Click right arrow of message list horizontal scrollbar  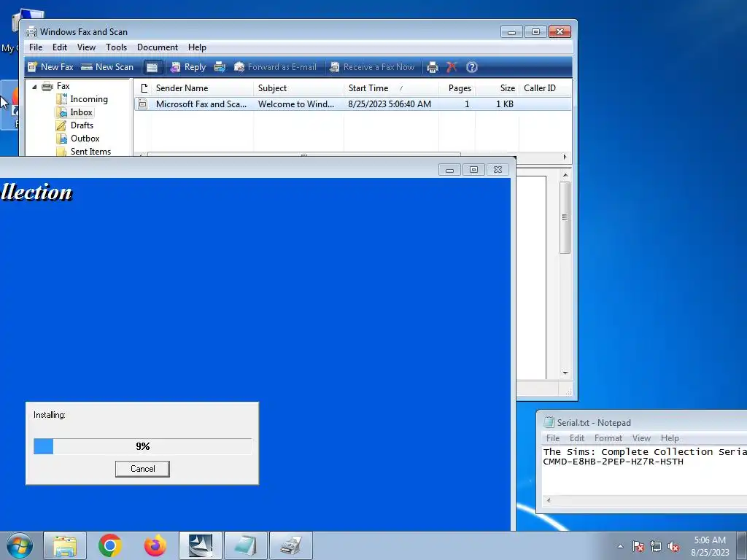[x=565, y=157]
